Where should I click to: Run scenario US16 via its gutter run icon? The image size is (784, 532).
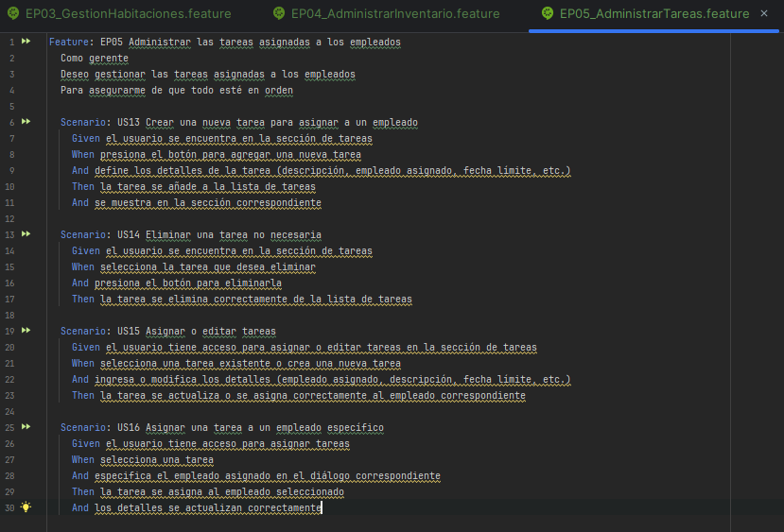26,427
